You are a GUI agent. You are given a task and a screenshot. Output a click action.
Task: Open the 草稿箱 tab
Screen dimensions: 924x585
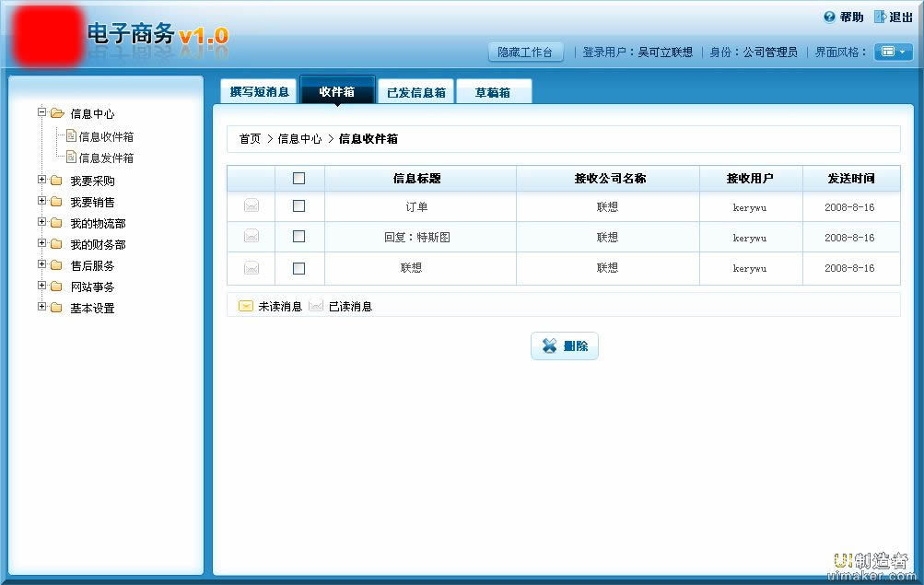(493, 92)
